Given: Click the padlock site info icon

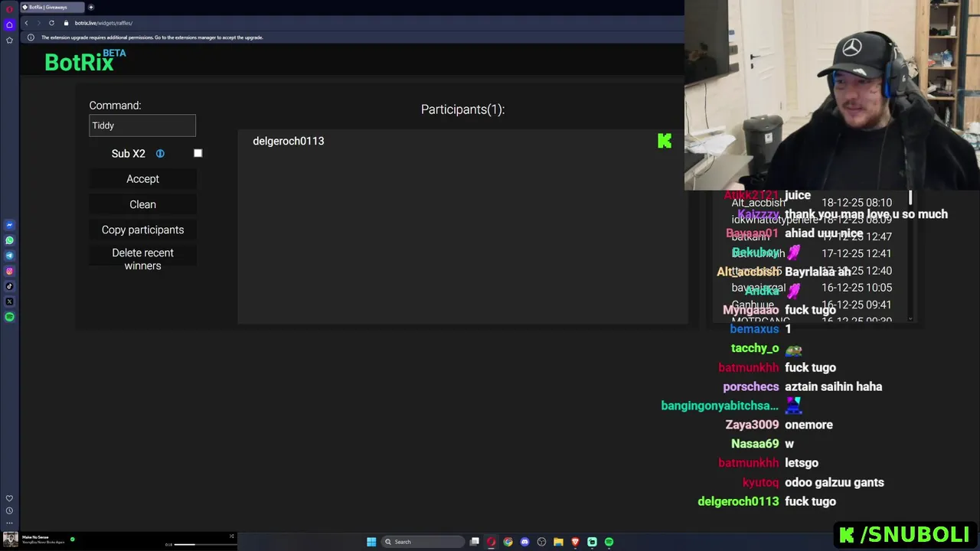Looking at the screenshot, I should coord(67,23).
